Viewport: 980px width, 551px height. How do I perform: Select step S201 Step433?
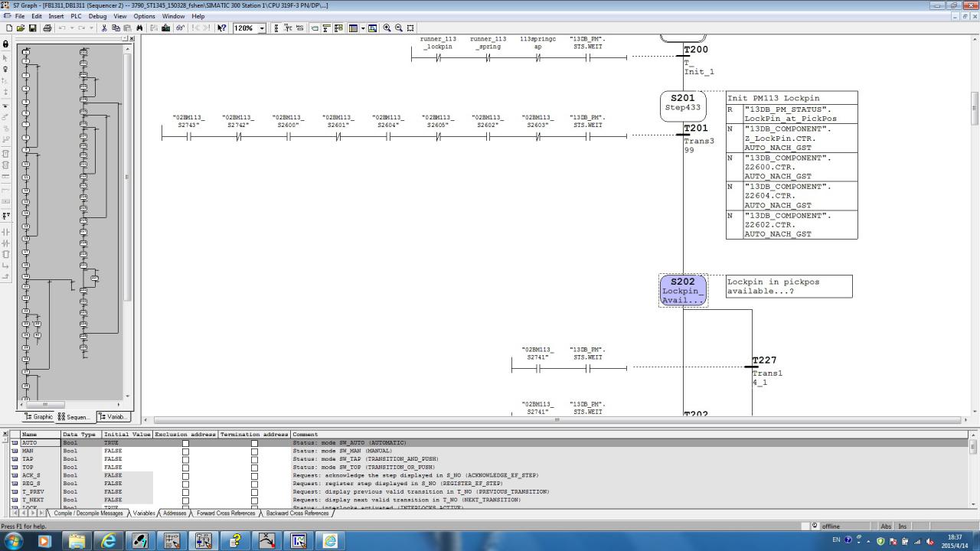pos(683,106)
